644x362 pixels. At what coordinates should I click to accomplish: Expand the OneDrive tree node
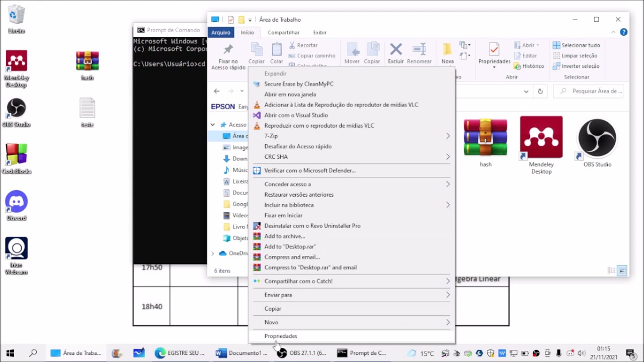click(213, 253)
